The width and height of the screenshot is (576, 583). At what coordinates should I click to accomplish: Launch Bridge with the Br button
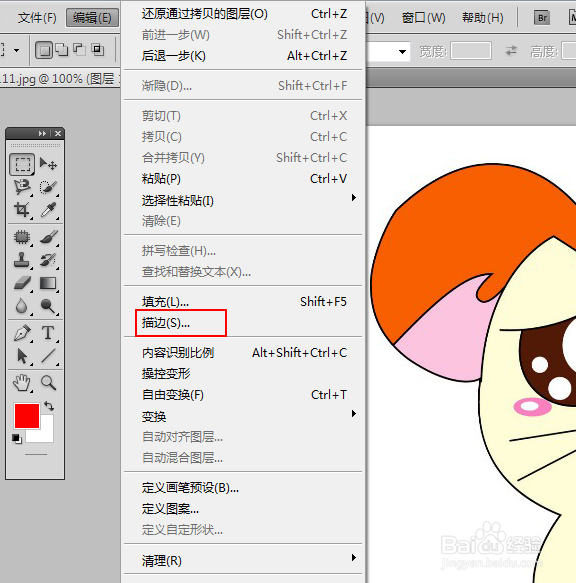[x=542, y=17]
